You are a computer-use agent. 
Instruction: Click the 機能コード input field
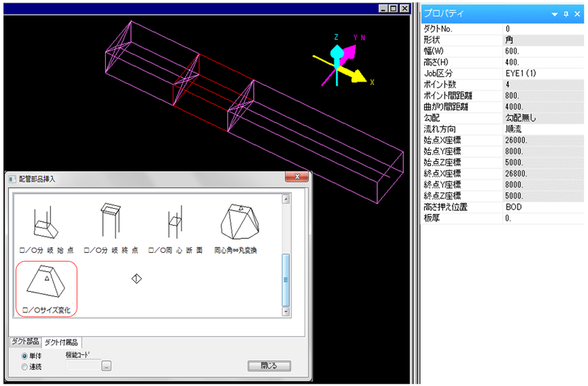83,365
